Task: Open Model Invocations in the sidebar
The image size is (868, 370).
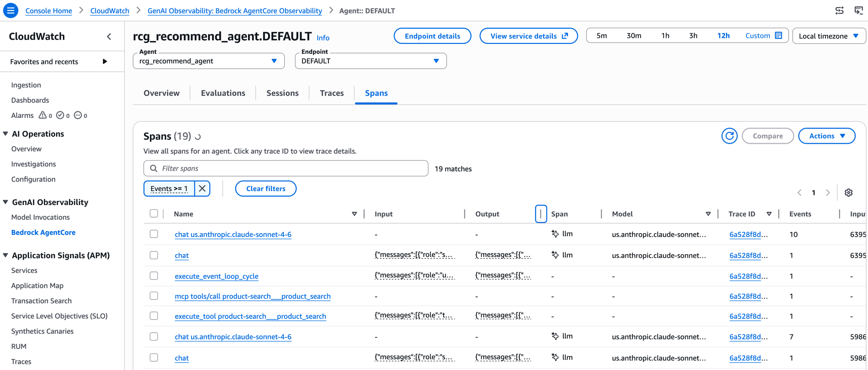Action: click(40, 217)
